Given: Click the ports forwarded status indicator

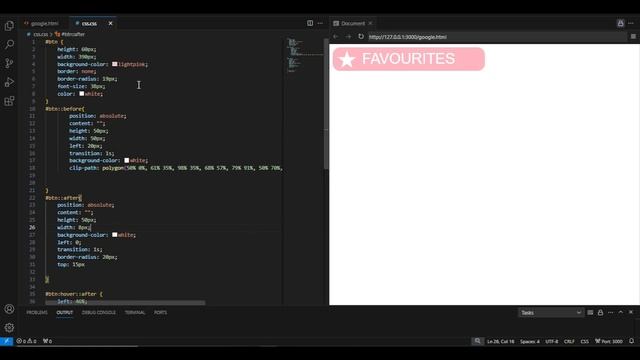Looking at the screenshot, I should [x=47, y=341].
